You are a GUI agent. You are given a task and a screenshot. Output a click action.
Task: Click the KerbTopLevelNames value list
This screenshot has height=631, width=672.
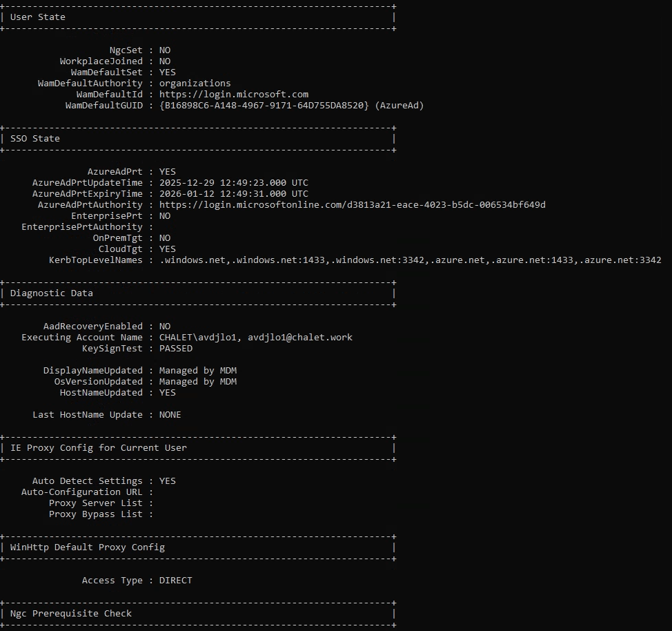coord(410,260)
